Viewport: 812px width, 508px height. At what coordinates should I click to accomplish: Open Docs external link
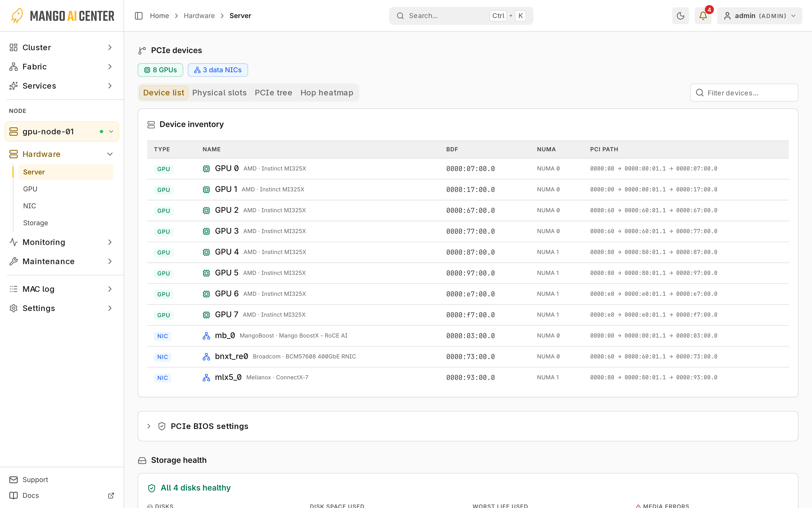pos(62,495)
